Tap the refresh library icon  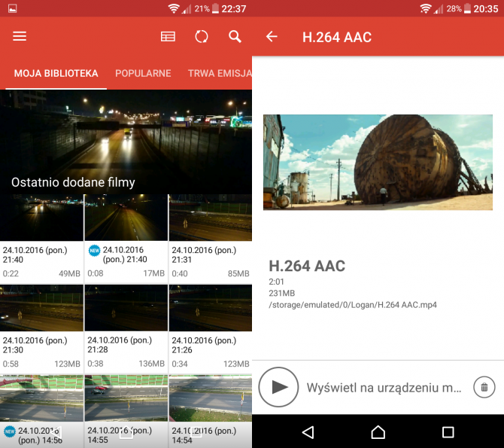point(202,36)
